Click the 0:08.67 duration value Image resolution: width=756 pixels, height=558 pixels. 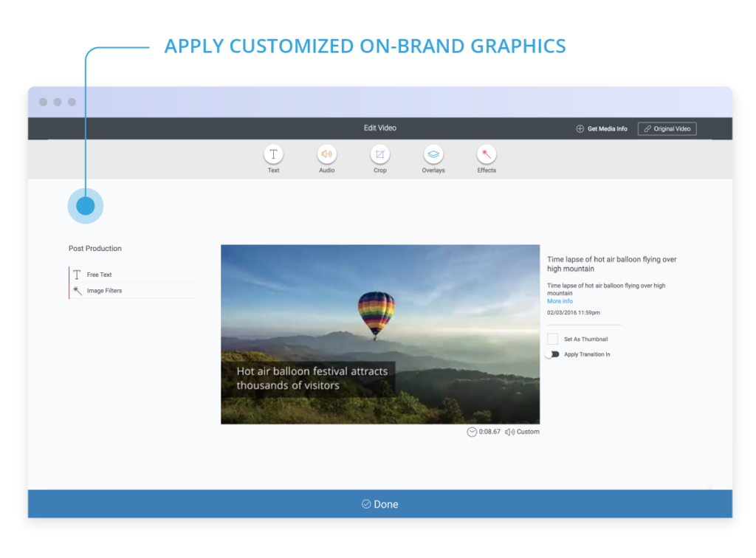(x=489, y=432)
